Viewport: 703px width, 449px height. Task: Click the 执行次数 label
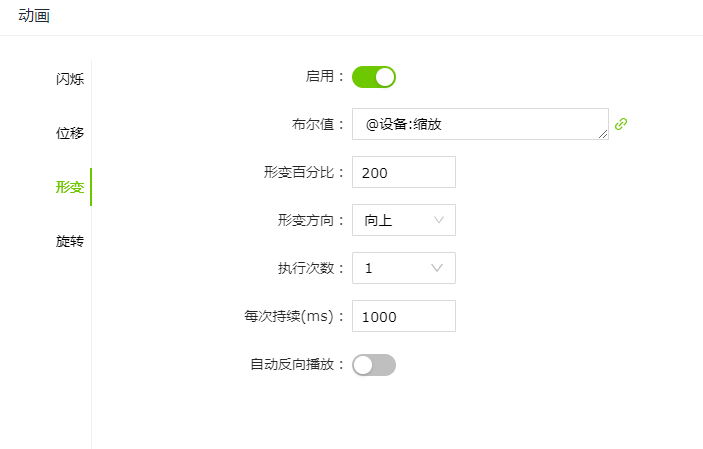(310, 268)
